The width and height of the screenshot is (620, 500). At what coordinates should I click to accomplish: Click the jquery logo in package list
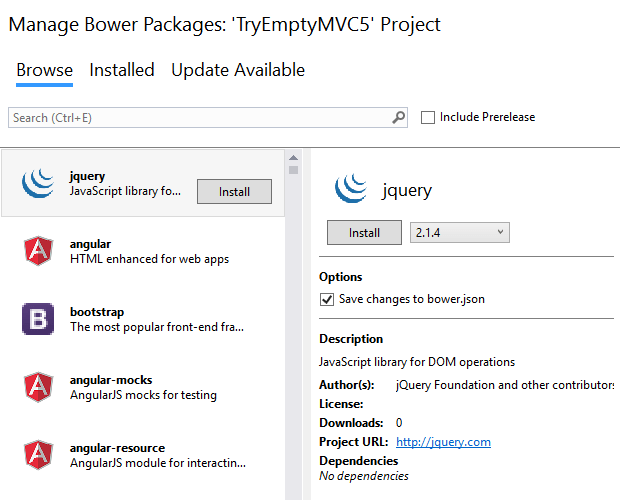click(38, 183)
